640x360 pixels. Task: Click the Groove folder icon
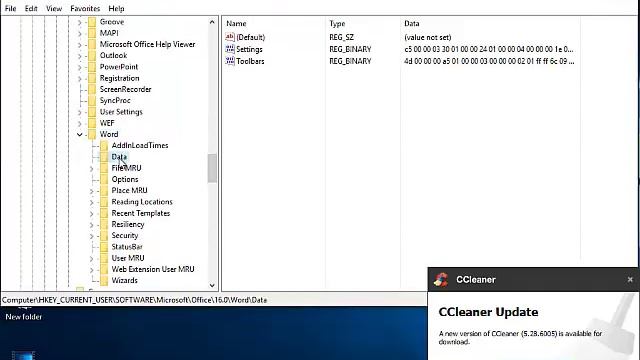[92, 22]
